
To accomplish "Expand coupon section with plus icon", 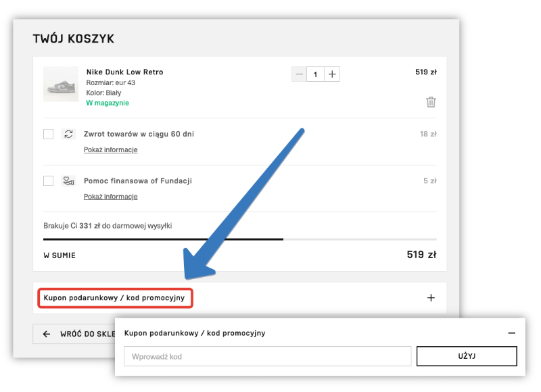I will 431,297.
